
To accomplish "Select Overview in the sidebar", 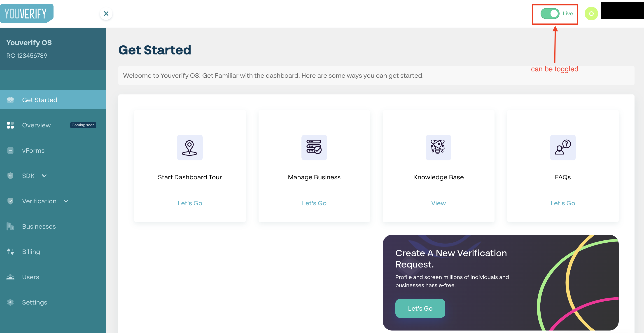I will point(36,125).
